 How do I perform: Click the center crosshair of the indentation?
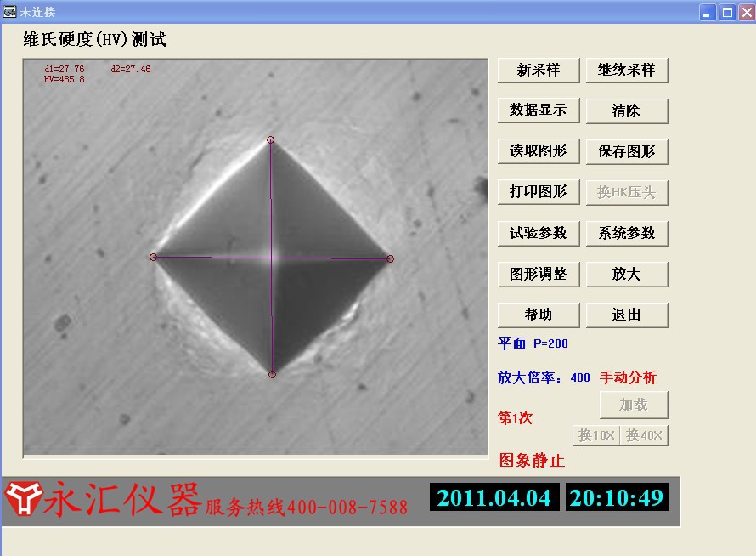coord(272,257)
